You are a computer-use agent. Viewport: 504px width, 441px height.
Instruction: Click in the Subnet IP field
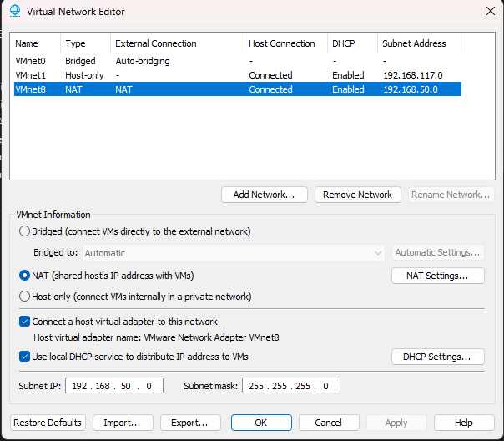coord(116,386)
